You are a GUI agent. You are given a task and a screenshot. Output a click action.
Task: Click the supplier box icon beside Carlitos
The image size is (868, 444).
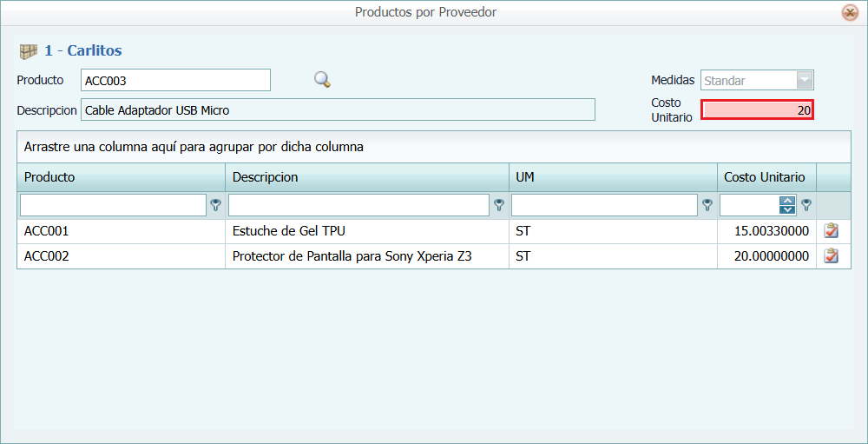[x=29, y=51]
